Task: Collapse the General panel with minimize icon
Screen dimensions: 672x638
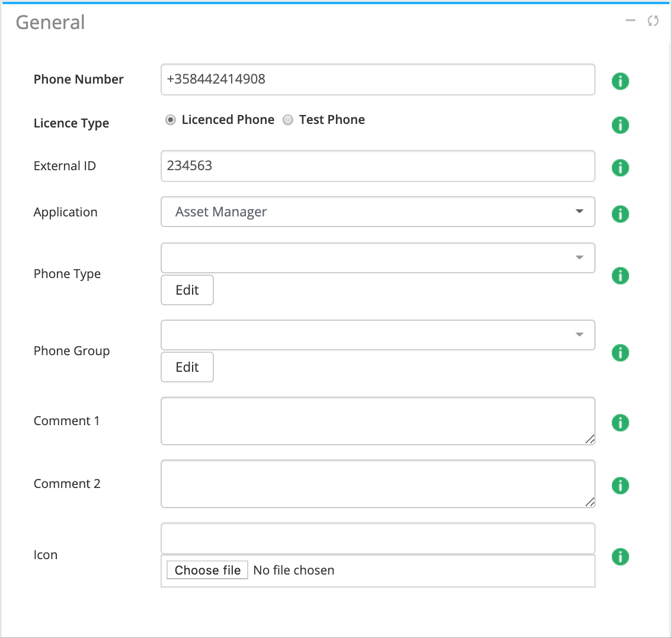Action: tap(631, 21)
